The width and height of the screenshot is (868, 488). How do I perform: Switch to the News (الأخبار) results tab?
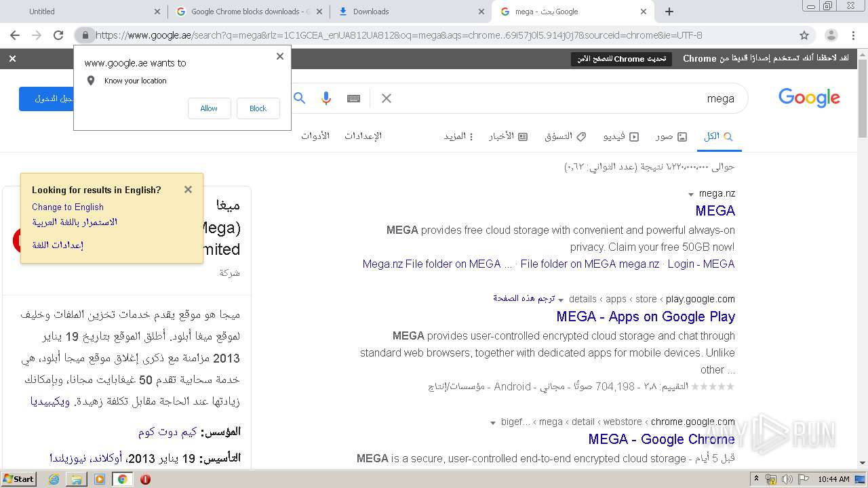coord(509,136)
